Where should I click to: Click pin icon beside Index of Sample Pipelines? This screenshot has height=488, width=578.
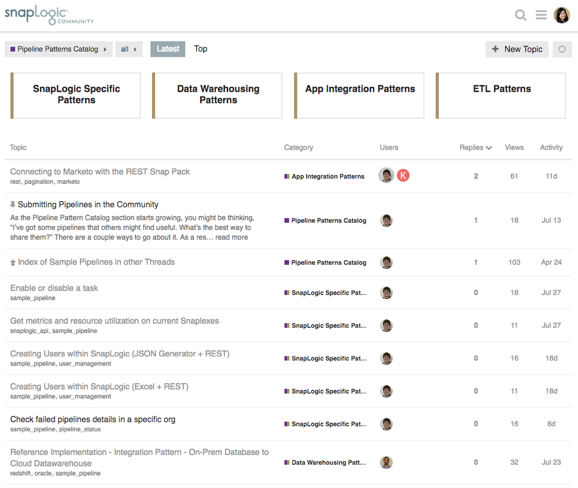13,262
